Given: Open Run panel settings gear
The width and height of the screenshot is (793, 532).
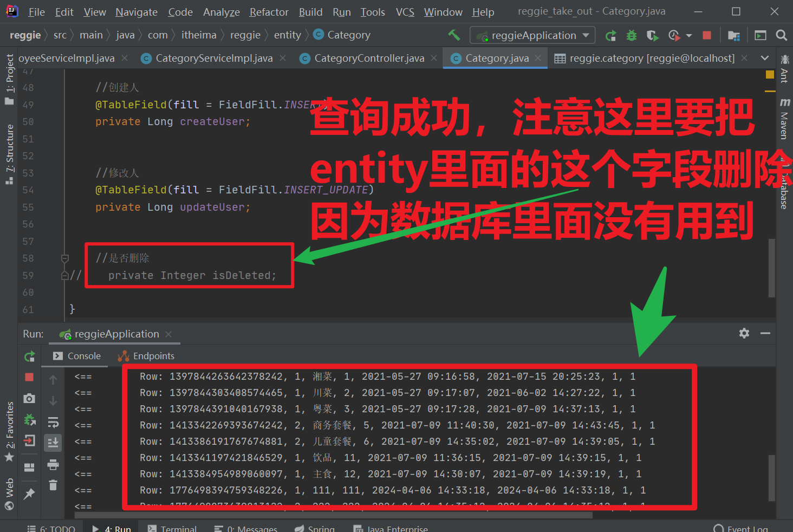Looking at the screenshot, I should (x=744, y=333).
